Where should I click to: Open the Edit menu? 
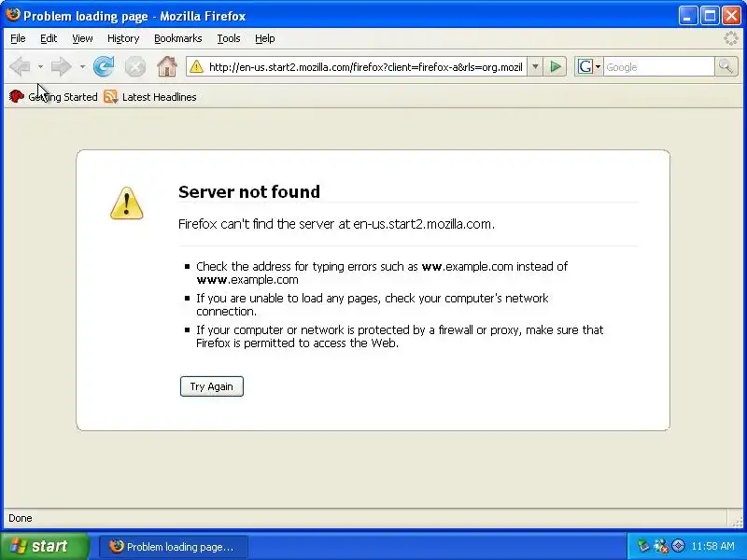tap(49, 38)
